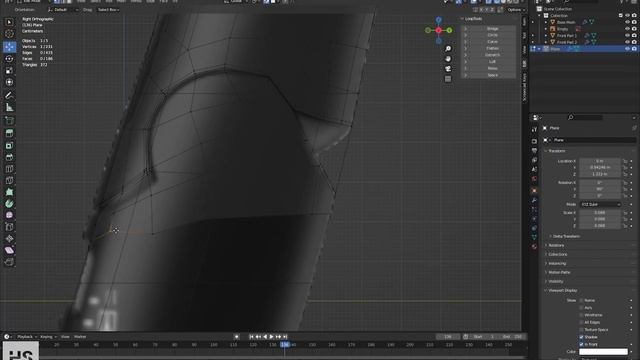Viewport: 640px width, 360px height.
Task: Hide Base Mesh with its eye icon
Action: pos(627,22)
